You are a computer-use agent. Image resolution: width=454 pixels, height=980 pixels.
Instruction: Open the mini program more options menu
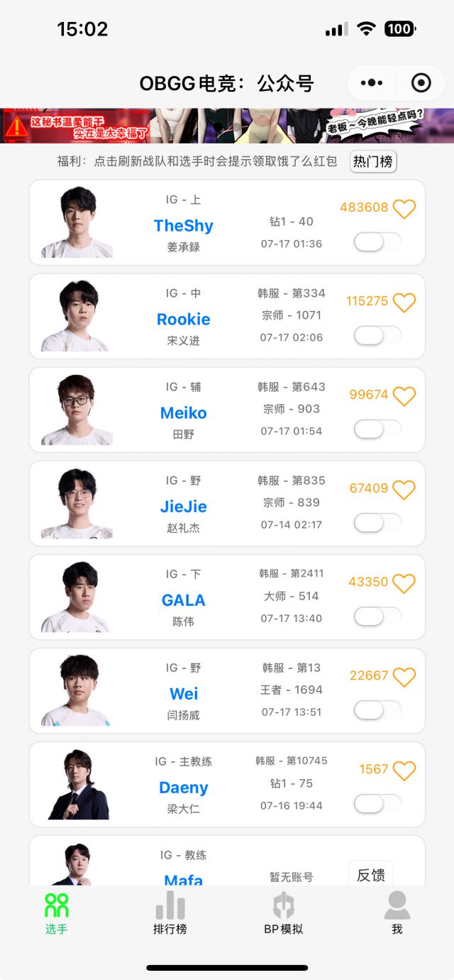tap(371, 83)
